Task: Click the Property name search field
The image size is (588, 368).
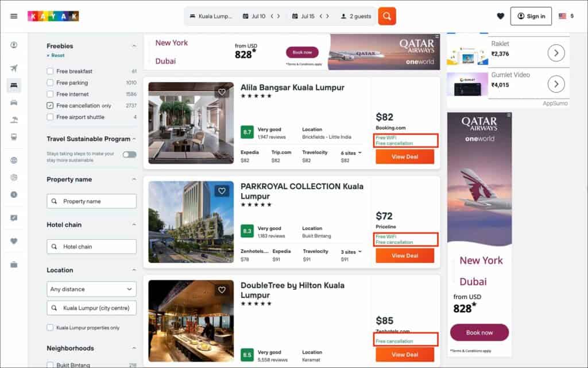Action: (x=91, y=201)
